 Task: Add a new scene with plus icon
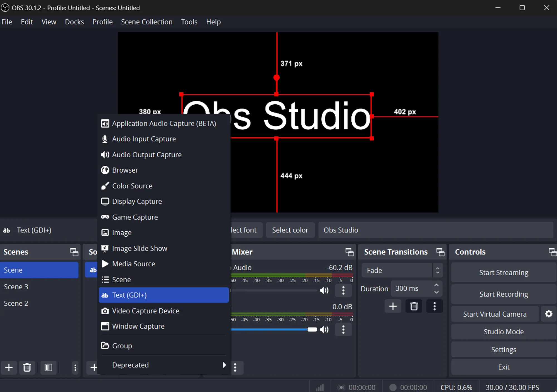point(9,367)
